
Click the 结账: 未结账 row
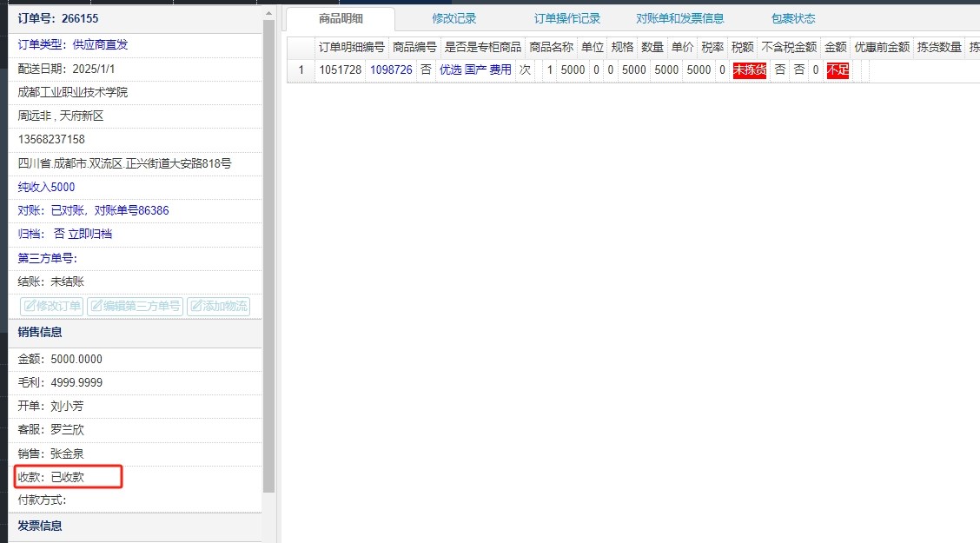click(x=135, y=281)
